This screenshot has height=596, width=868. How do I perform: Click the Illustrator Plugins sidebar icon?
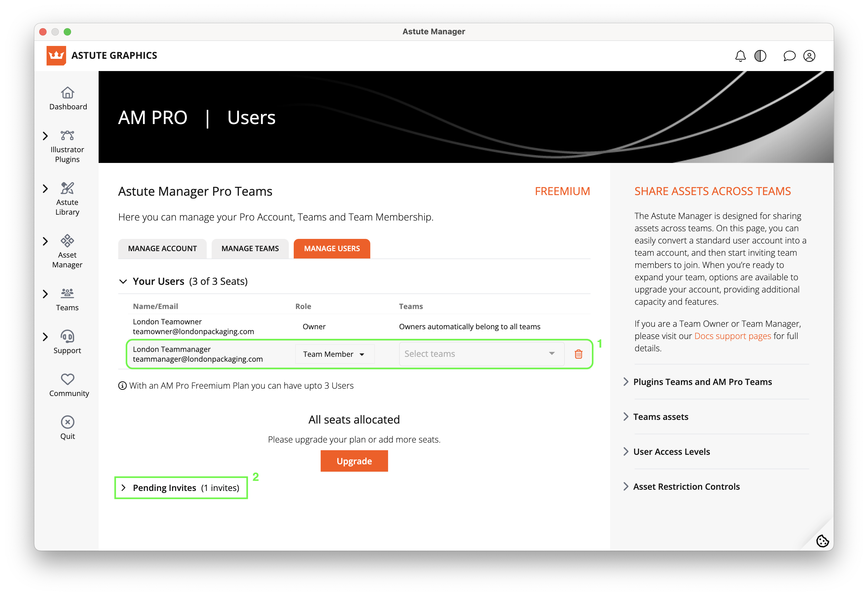point(67,136)
